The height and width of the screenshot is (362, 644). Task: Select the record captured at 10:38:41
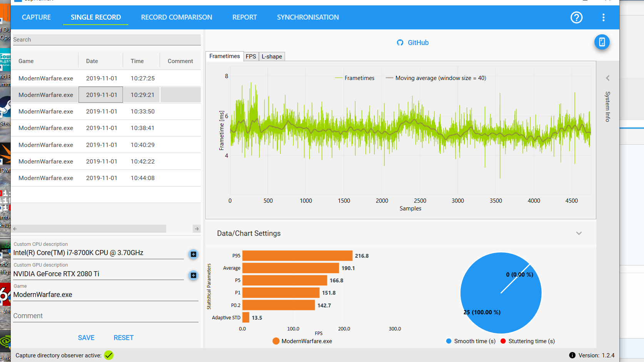point(106,128)
